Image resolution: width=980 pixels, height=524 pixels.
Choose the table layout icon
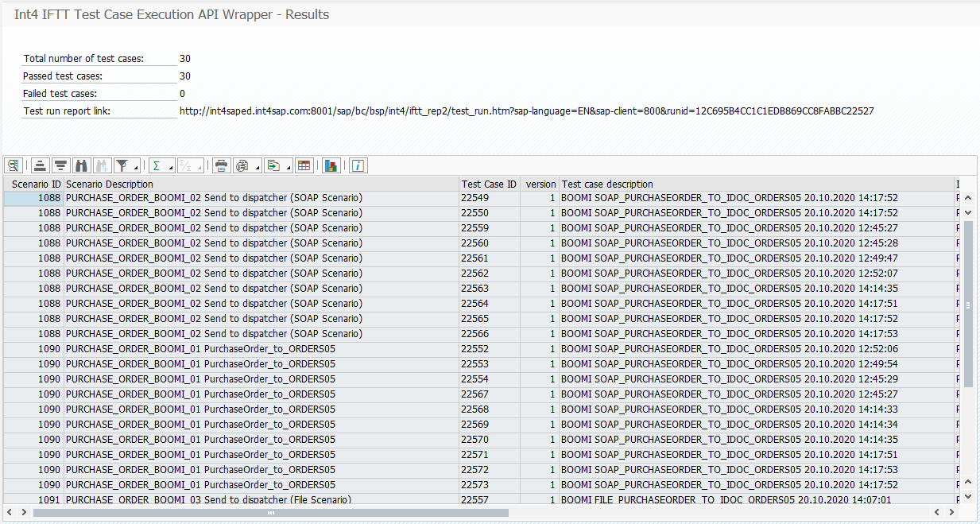[x=304, y=165]
